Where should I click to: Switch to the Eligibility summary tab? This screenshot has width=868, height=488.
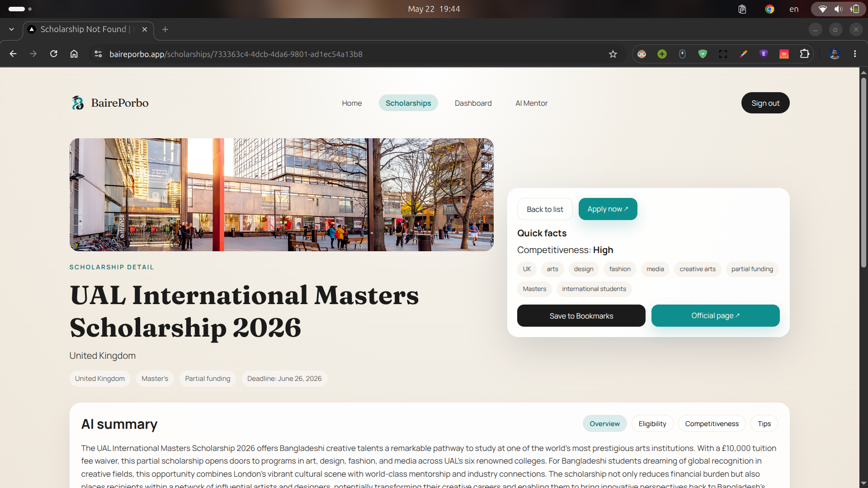pyautogui.click(x=652, y=424)
